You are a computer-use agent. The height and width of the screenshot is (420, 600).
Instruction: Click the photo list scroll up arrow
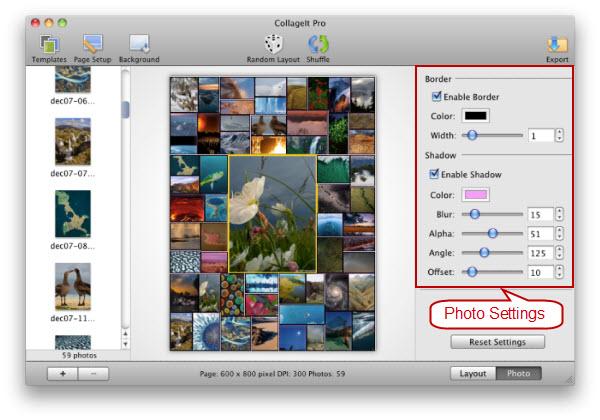click(x=125, y=334)
